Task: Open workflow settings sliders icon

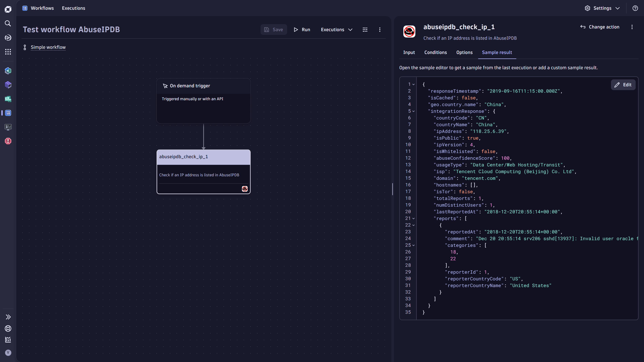Action: 365,29
